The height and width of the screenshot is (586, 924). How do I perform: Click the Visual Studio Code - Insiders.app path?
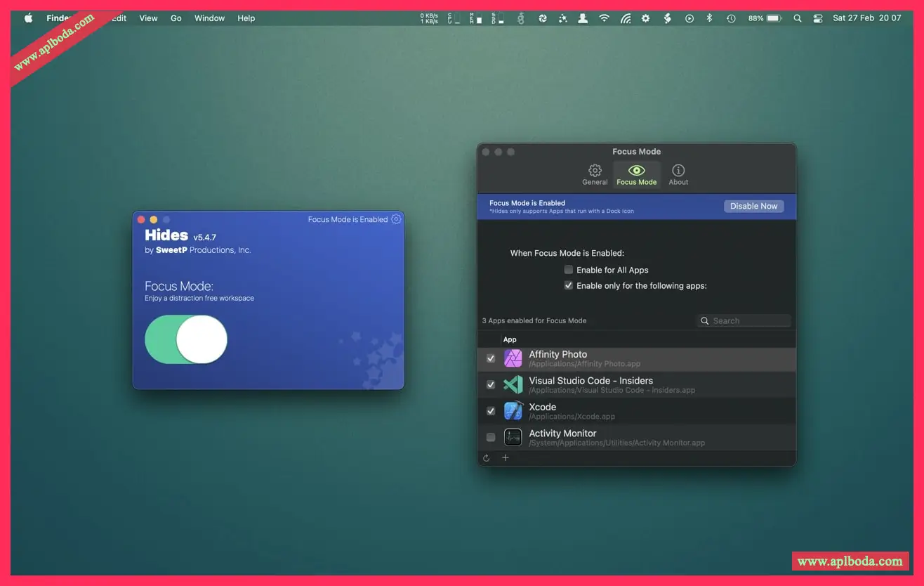tap(612, 391)
